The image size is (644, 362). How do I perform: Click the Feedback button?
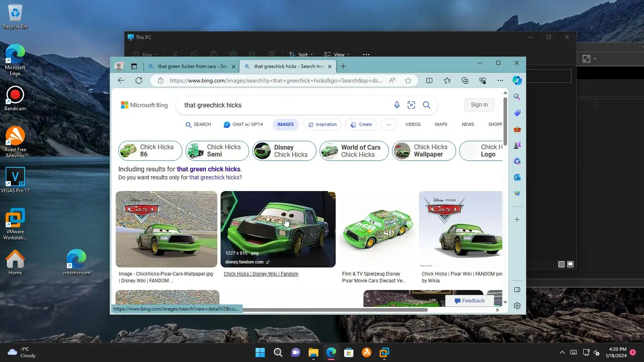tap(469, 301)
